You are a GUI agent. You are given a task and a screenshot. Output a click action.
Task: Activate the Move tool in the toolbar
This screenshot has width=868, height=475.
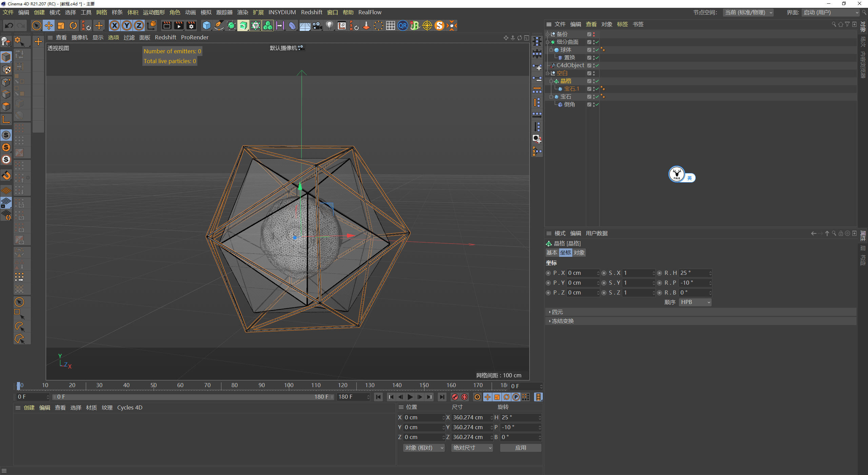pyautogui.click(x=49, y=25)
